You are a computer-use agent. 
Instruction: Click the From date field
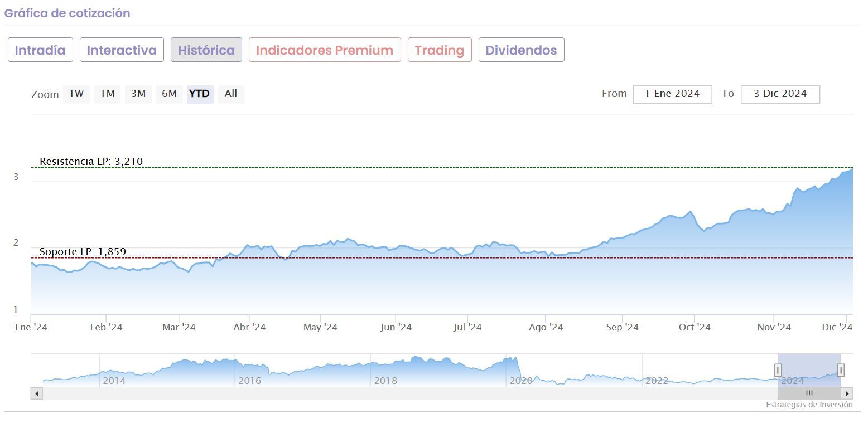click(x=672, y=94)
